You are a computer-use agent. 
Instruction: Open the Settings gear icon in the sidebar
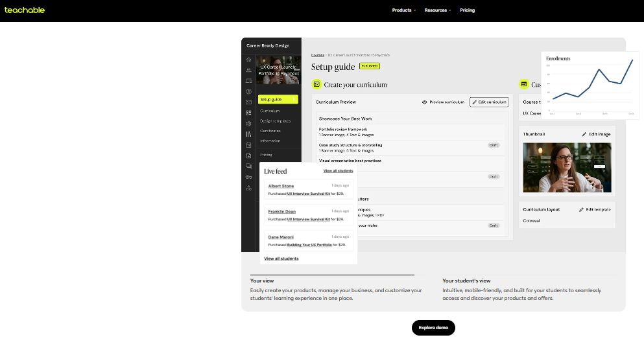[x=248, y=124]
